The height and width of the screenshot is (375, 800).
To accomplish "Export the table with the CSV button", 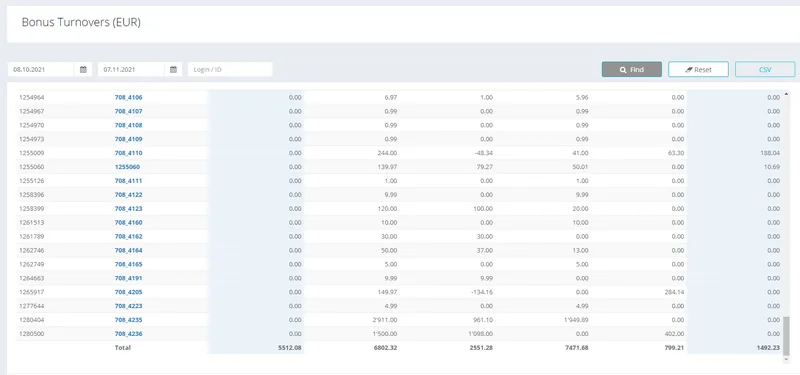I will coord(765,69).
